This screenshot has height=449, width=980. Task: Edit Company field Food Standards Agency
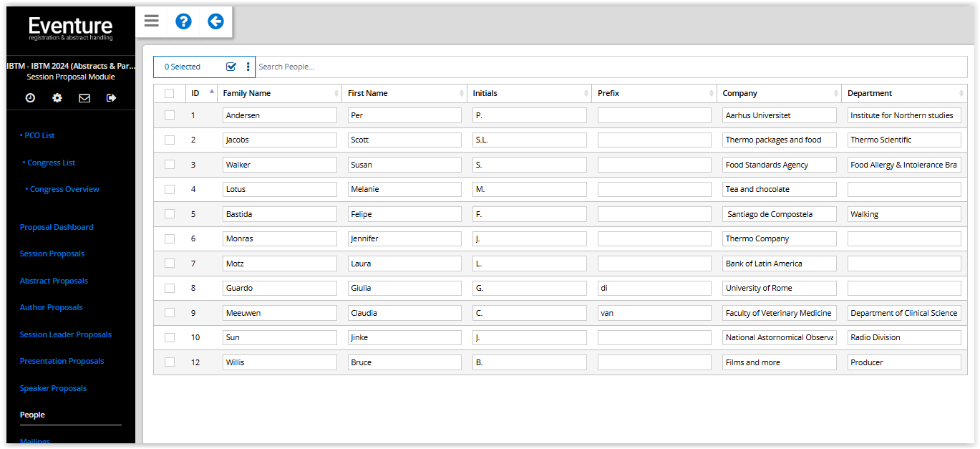[780, 165]
